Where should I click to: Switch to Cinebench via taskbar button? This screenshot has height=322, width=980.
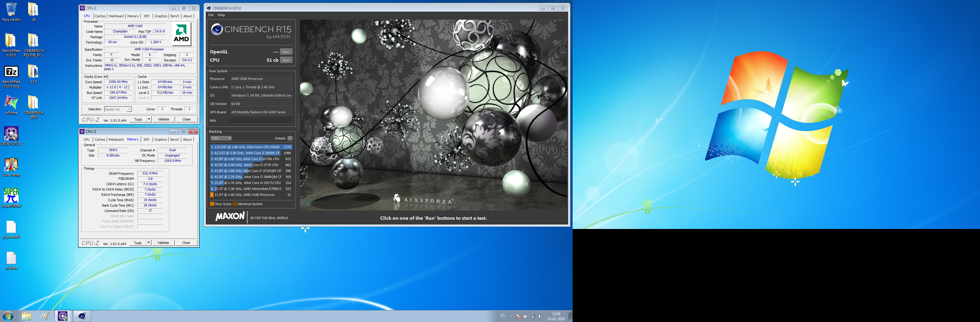[82, 316]
